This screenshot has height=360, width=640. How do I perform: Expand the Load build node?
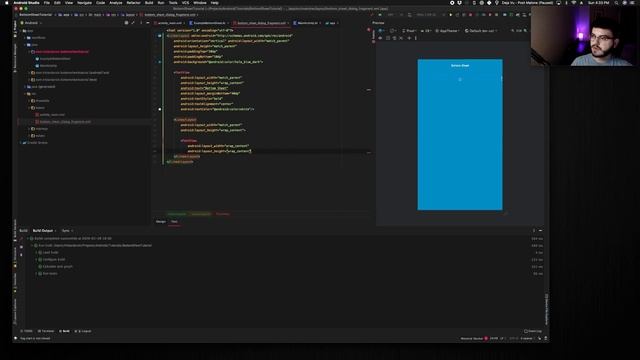pos(36,253)
